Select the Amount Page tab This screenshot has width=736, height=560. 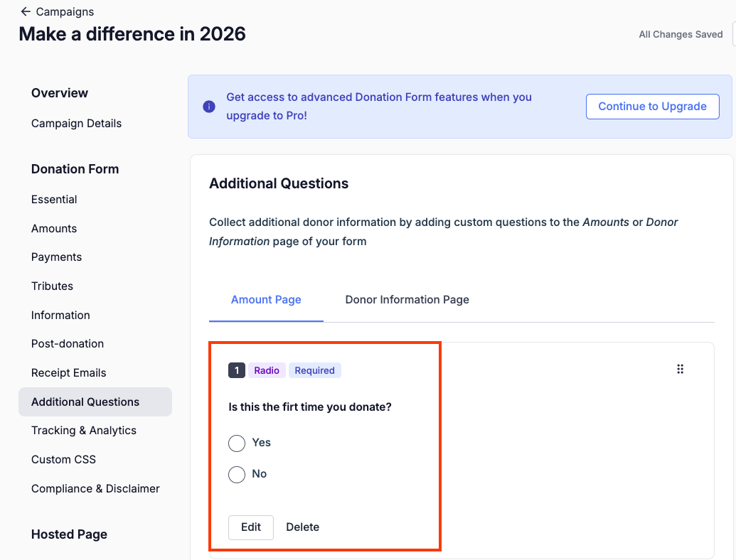(266, 300)
